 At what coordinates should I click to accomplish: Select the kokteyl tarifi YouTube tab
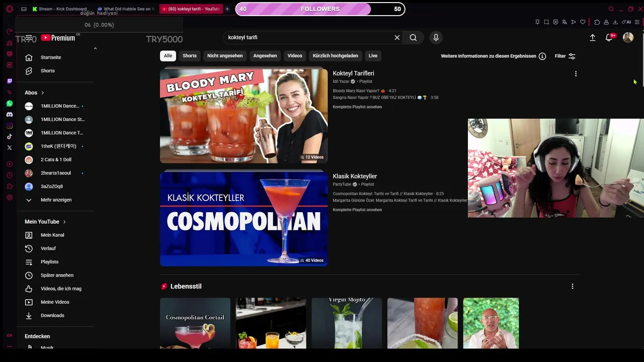coord(191,9)
